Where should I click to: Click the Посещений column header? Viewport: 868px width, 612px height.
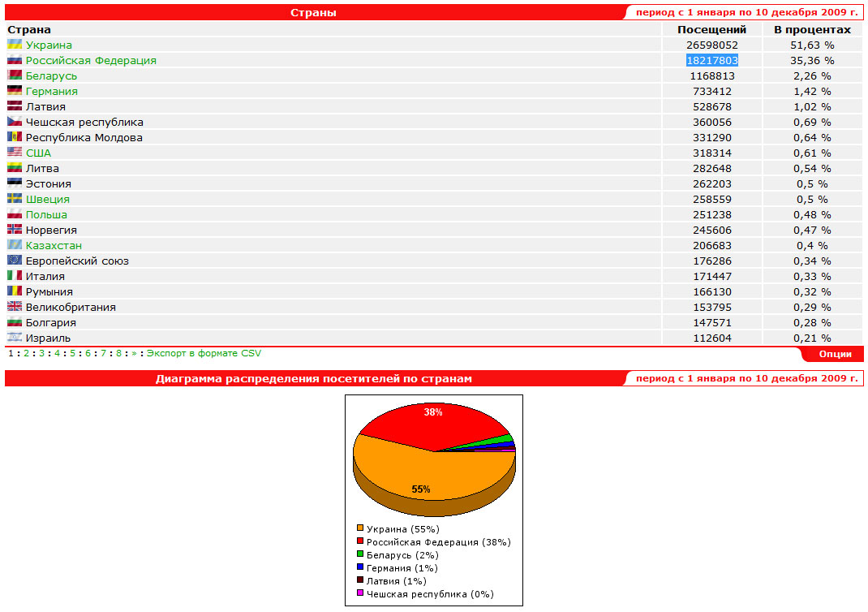[712, 29]
